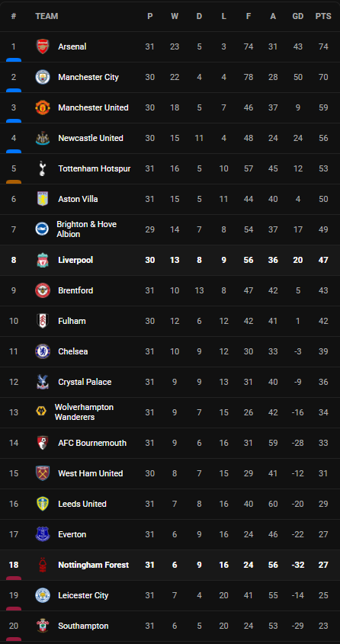This screenshot has width=340, height=644.
Task: Click the Tottenham Hotspur cockerel logo
Action: click(42, 168)
